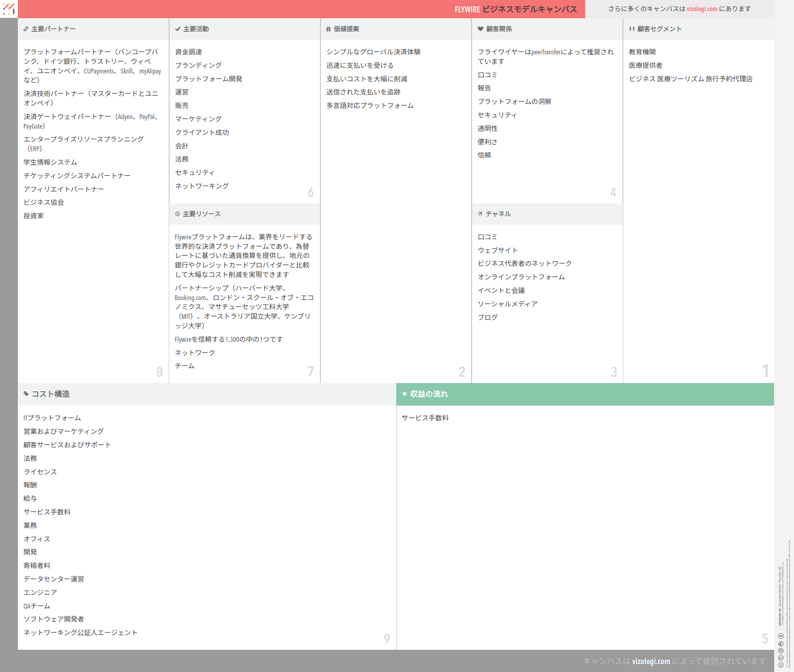Screen dimensions: 794x672
Task: Click the globe icon beside 主要リソース
Action: 177,214
